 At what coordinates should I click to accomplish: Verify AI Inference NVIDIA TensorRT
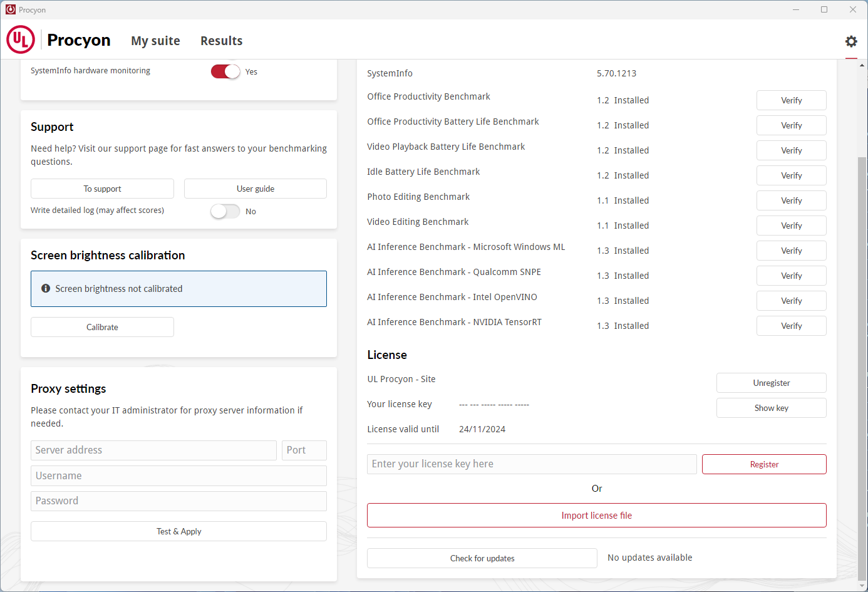tap(792, 326)
